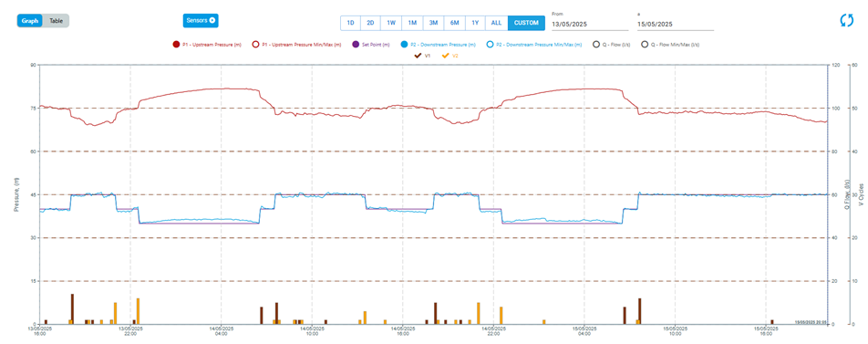Click the 15/05/2025 20:05 timestamp label
The height and width of the screenshot is (344, 868).
pyautogui.click(x=811, y=322)
